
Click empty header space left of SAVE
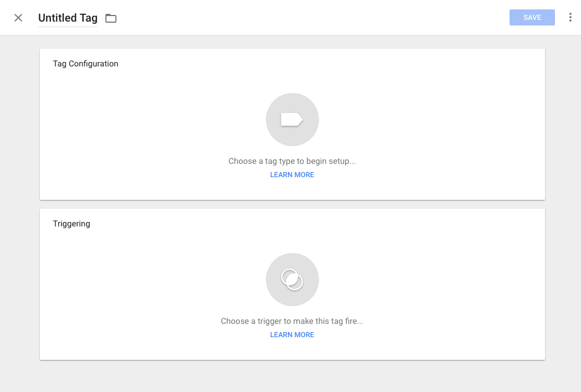coord(332,18)
